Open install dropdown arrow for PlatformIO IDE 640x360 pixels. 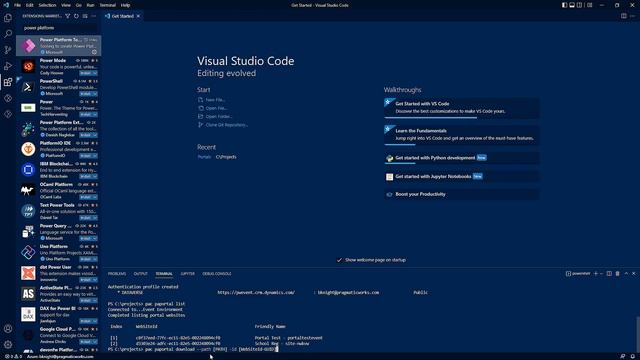pyautogui.click(x=95, y=156)
